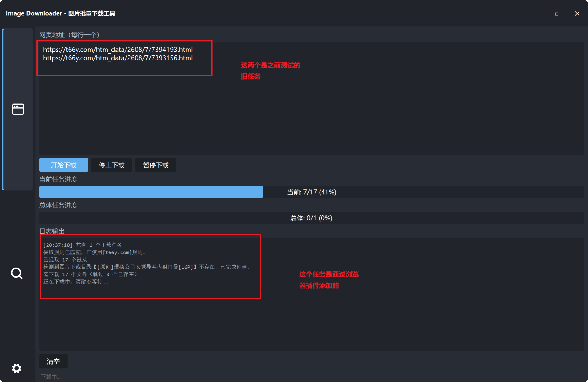
Task: Click the Image Downloader window title
Action: point(61,13)
